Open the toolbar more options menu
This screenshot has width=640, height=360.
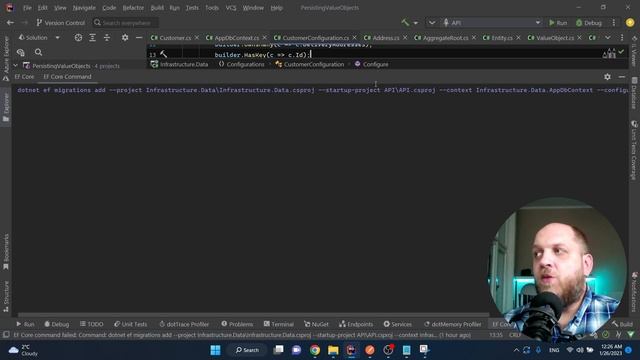(x=613, y=23)
